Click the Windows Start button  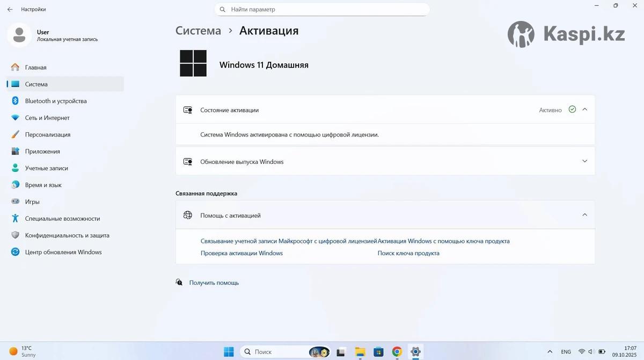[229, 352]
